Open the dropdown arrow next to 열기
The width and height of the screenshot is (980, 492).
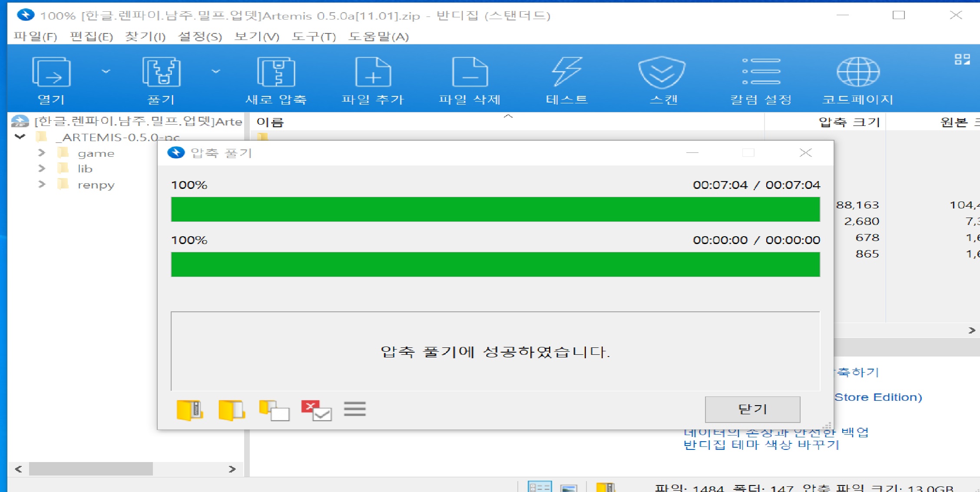(106, 71)
